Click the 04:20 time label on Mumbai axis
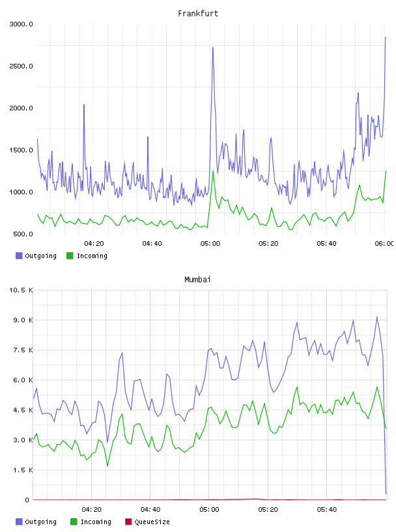 pos(92,510)
